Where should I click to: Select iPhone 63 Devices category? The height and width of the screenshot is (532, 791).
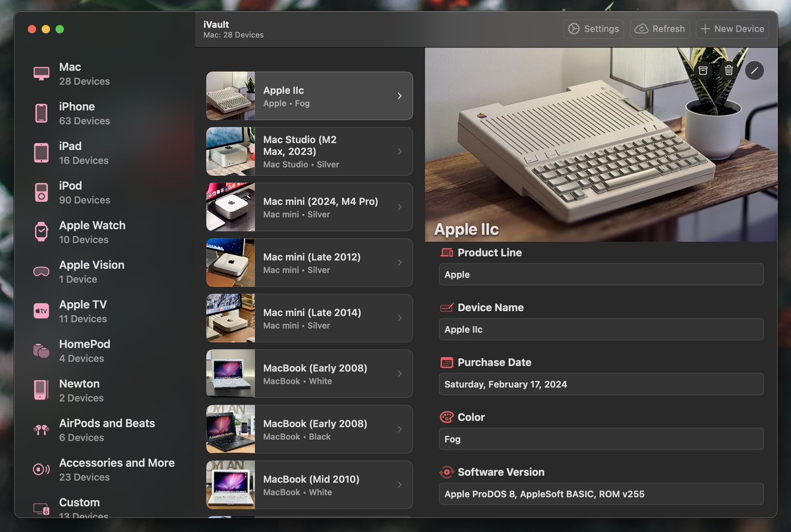pos(105,113)
